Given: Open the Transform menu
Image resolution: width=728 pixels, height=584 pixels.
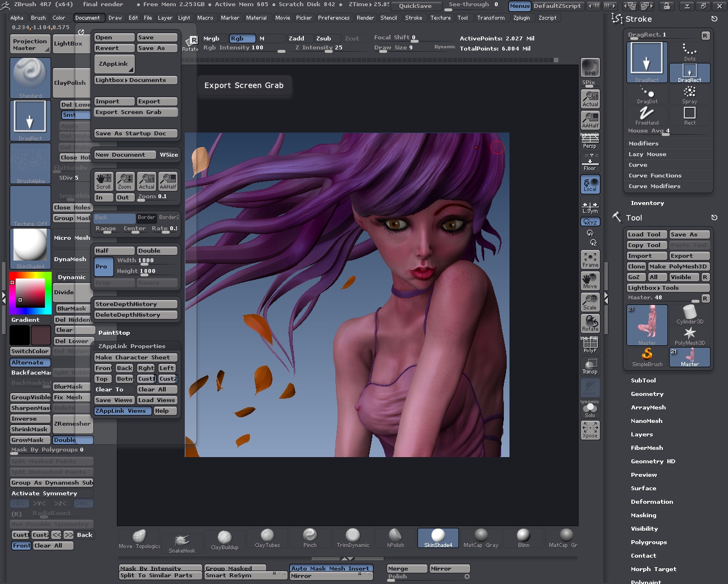Looking at the screenshot, I should click(x=491, y=18).
